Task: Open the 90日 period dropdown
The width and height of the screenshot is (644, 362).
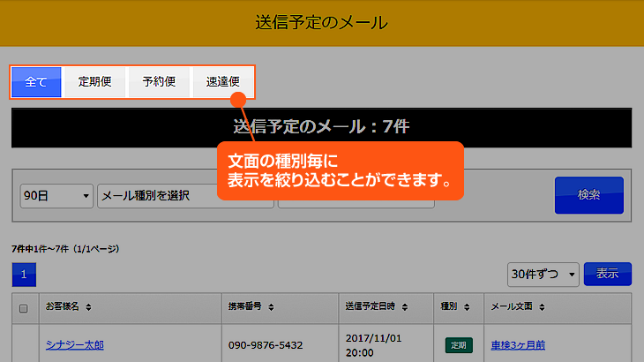Action: pos(56,195)
